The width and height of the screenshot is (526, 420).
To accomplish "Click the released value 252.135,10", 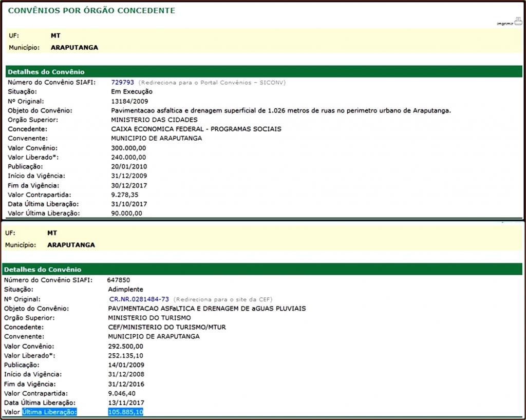I will click(125, 355).
